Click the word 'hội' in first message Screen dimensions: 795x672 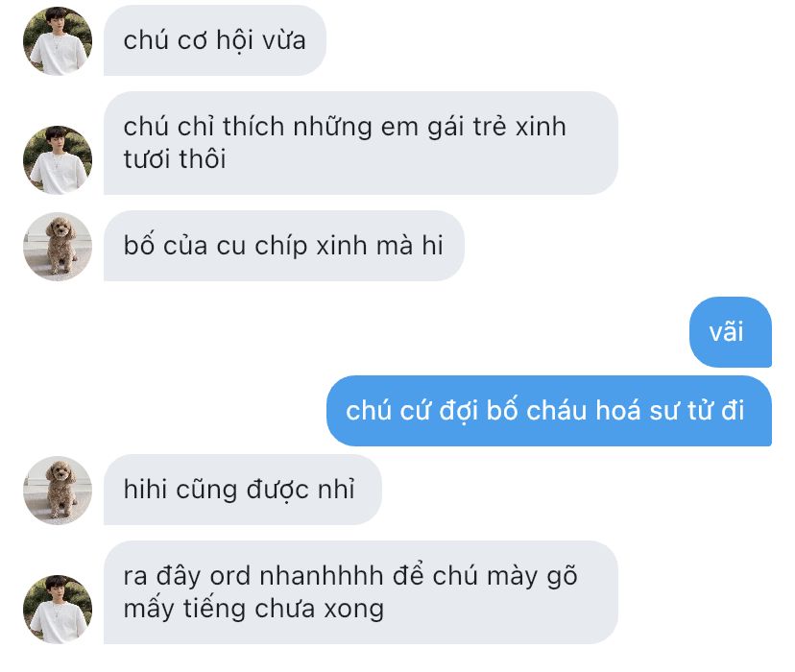pyautogui.click(x=234, y=40)
